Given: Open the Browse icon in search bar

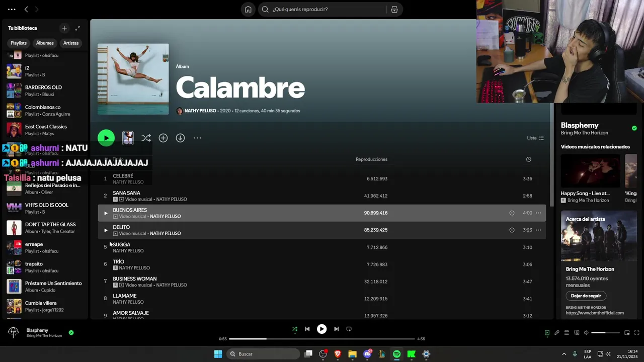Looking at the screenshot, I should point(394,9).
